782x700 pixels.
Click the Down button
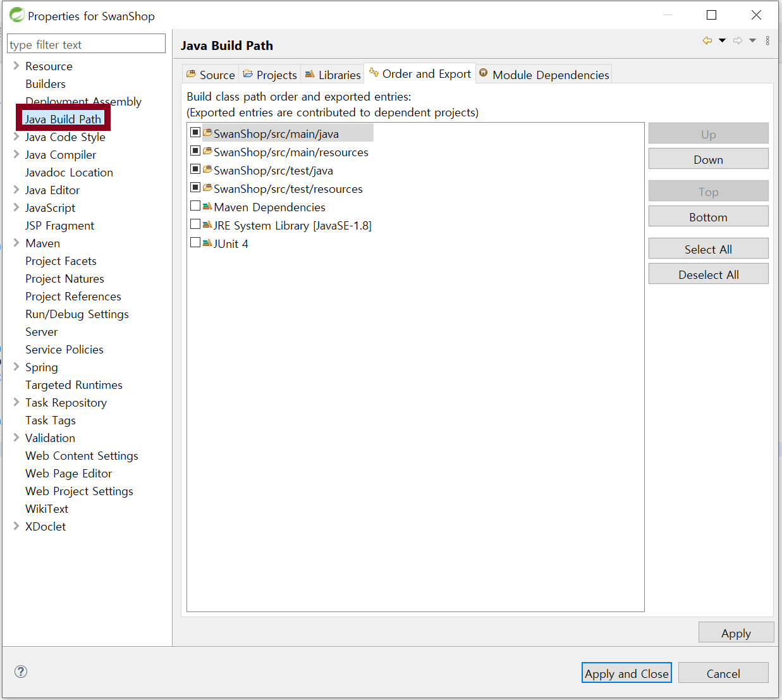pyautogui.click(x=708, y=159)
